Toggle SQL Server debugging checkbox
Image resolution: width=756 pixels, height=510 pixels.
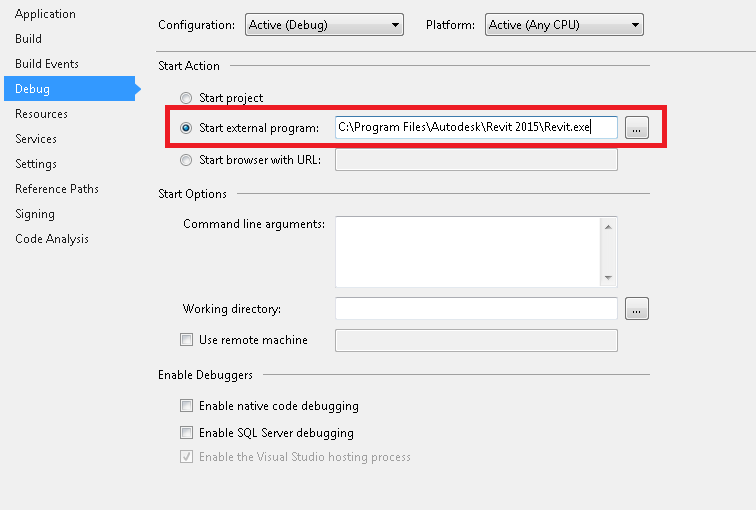[x=186, y=433]
